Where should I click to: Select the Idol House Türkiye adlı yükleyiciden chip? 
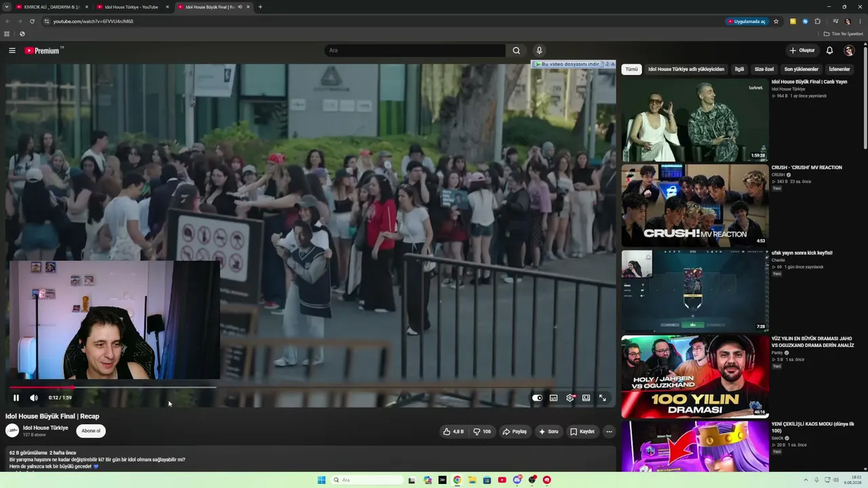coord(686,69)
